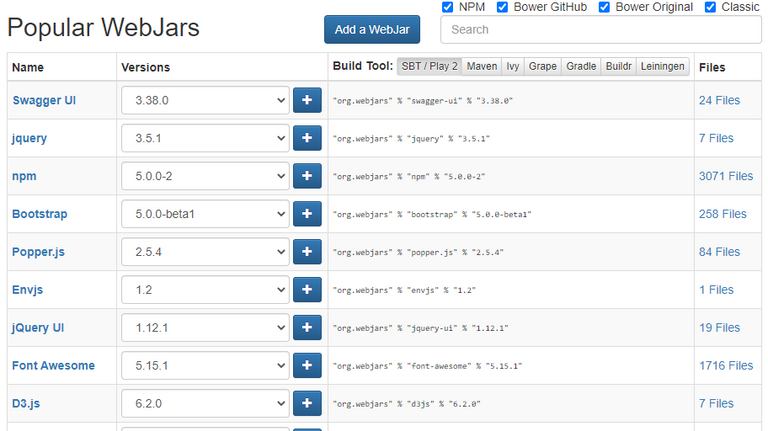
Task: Choose Gradle as build tool
Action: (581, 66)
